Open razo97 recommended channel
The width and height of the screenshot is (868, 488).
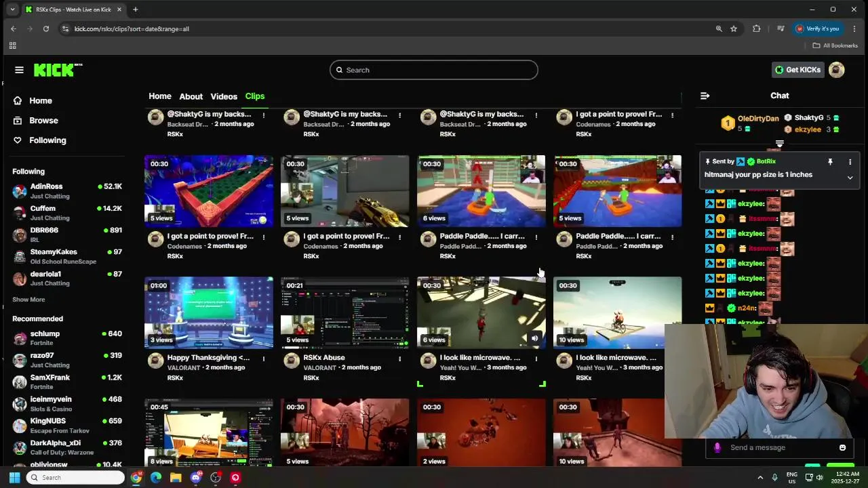(x=67, y=359)
